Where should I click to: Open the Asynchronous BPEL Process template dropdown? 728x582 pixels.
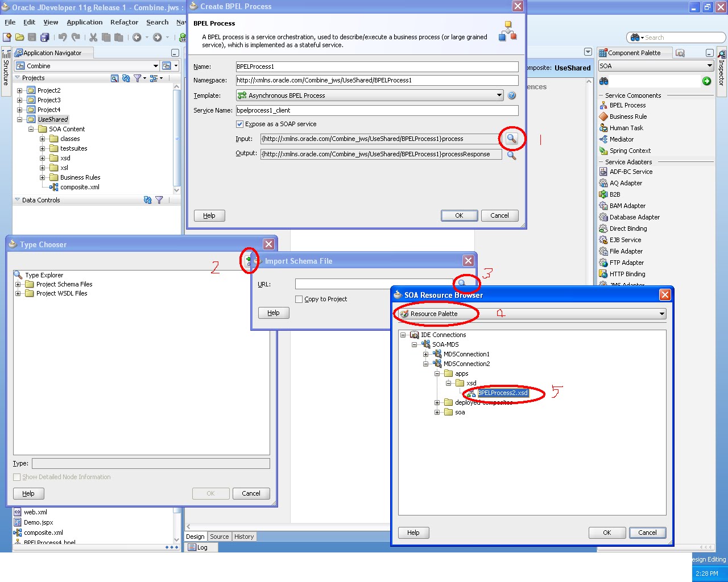(x=499, y=95)
